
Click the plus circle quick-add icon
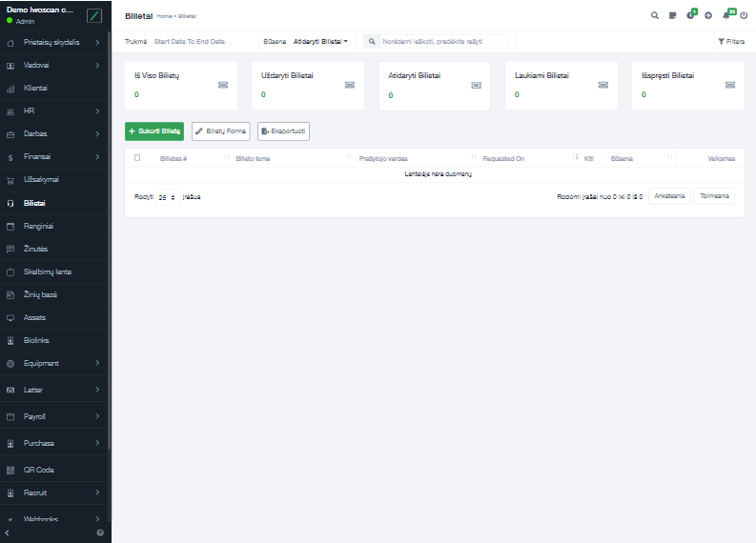coord(708,15)
